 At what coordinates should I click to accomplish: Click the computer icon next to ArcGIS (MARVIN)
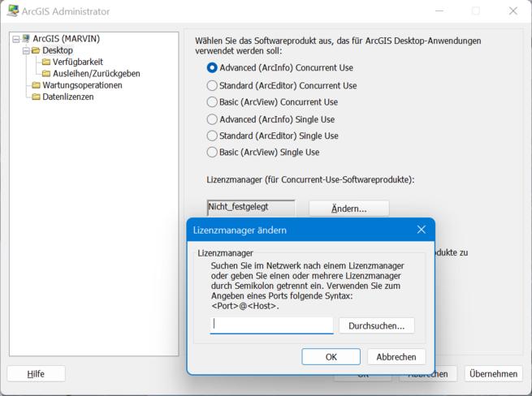click(x=26, y=39)
